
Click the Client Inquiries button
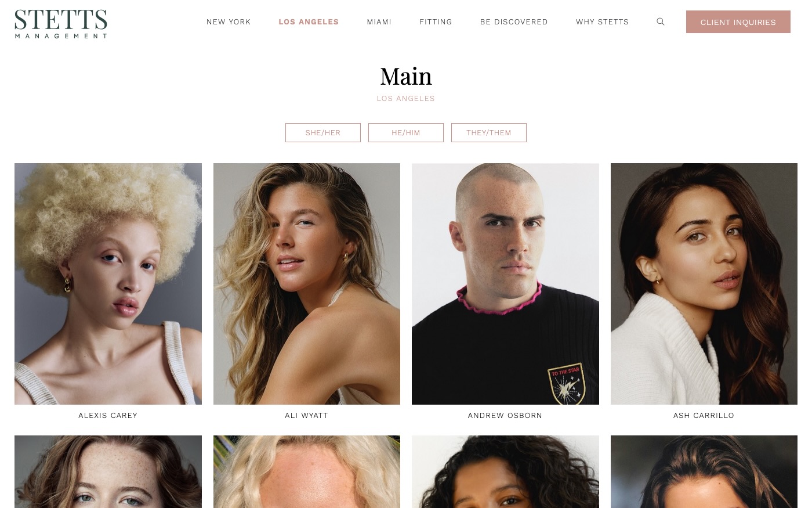pyautogui.click(x=738, y=22)
